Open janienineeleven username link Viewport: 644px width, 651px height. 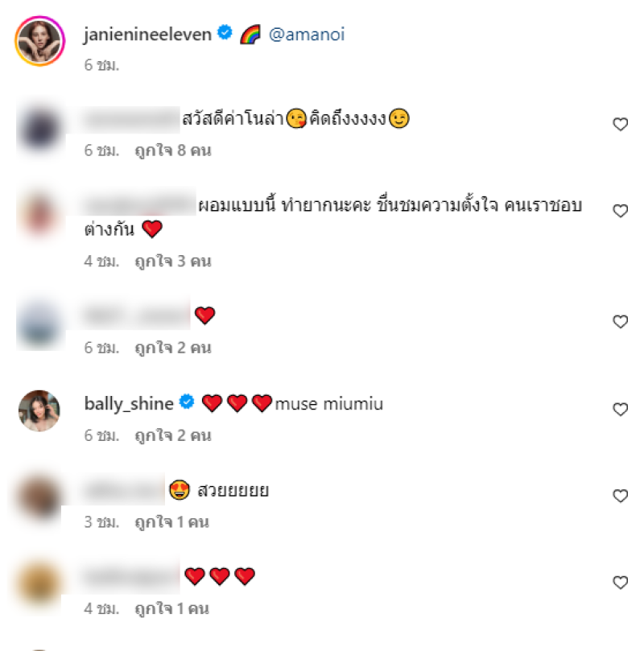pyautogui.click(x=148, y=34)
